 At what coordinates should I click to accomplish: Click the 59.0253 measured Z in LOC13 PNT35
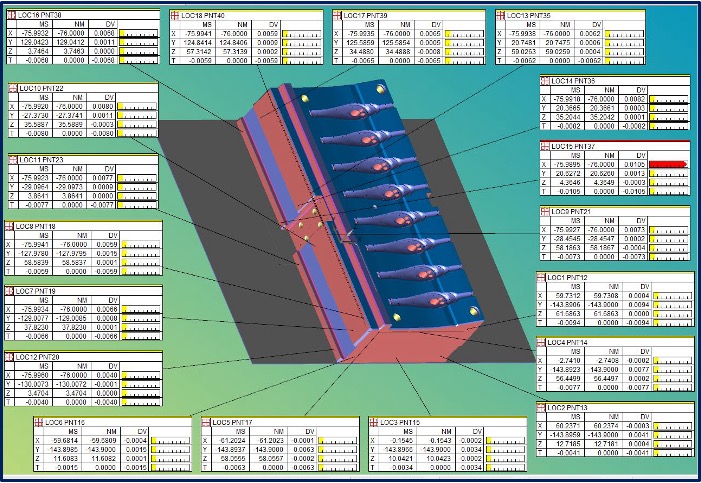click(525, 51)
